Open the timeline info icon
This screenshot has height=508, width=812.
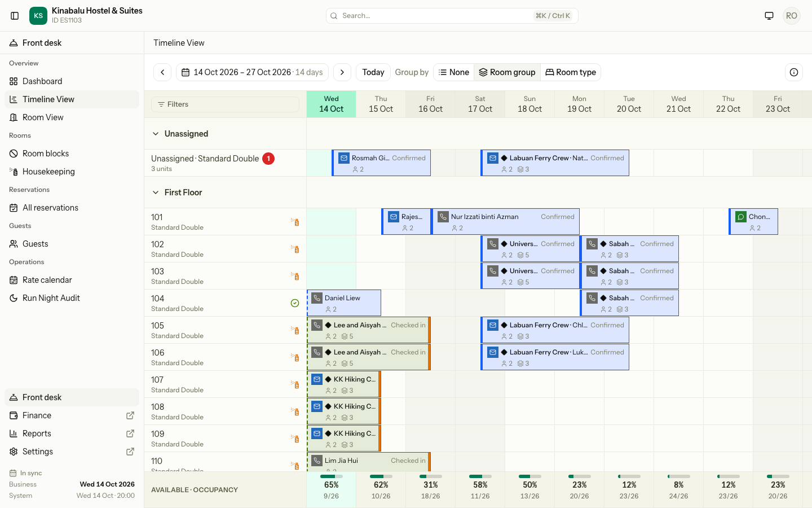pyautogui.click(x=794, y=72)
